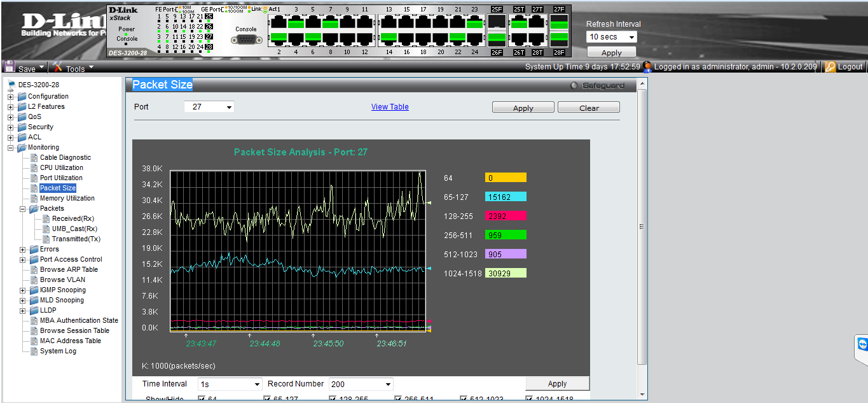The image size is (868, 403).
Task: Open the Record Number dropdown
Action: click(361, 384)
